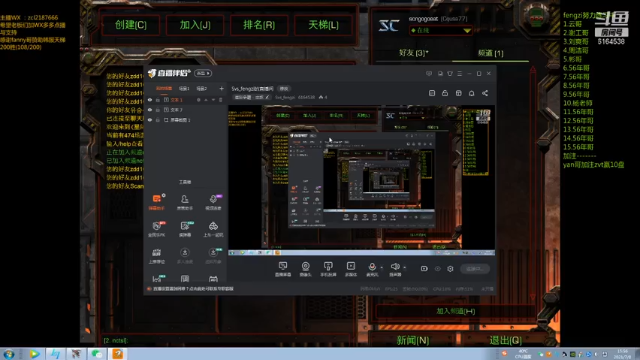
Task: Add a new scene with plus button
Action: tap(221, 88)
